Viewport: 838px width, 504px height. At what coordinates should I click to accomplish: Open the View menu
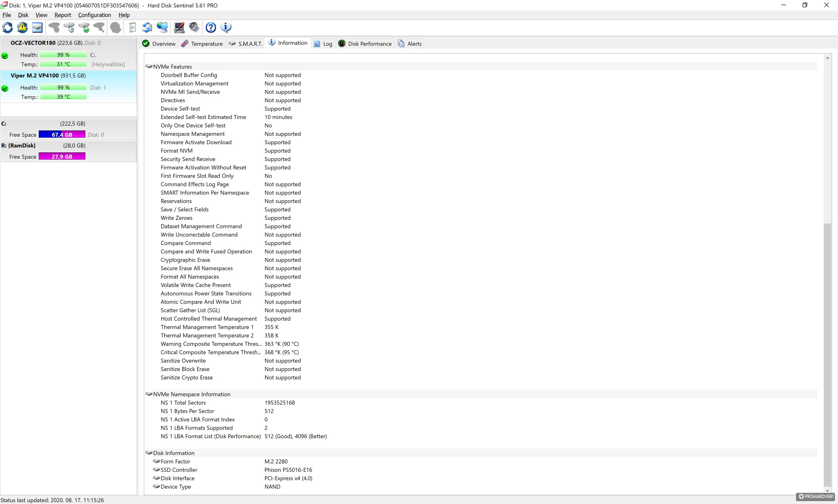(42, 15)
